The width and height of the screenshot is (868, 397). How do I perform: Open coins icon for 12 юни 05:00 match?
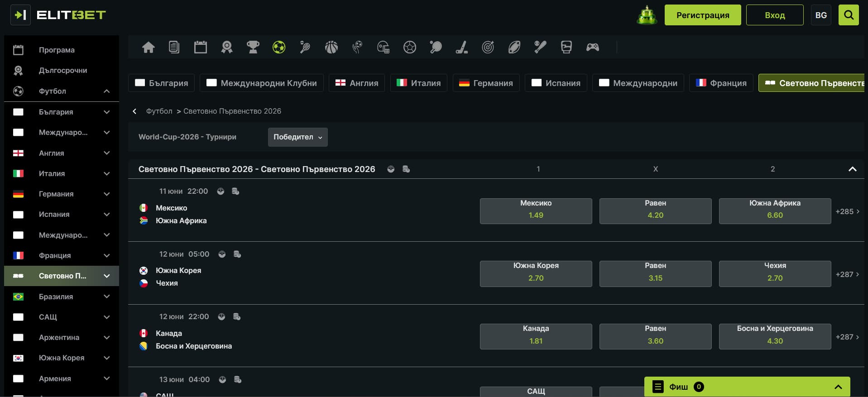point(237,254)
